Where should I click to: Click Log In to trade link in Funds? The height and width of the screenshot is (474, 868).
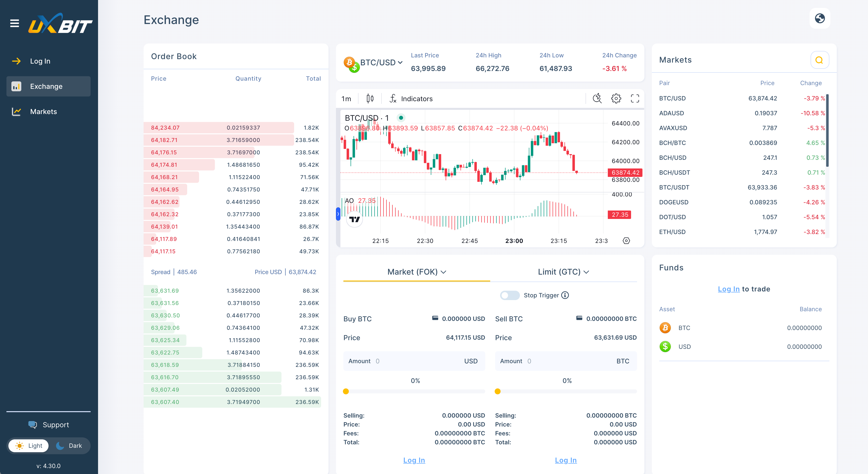coord(729,289)
